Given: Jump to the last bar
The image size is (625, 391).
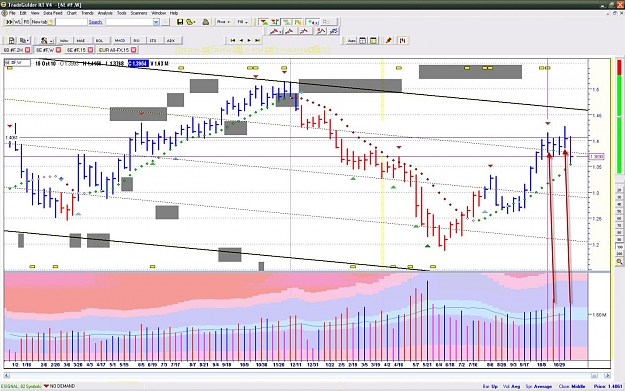Looking at the screenshot, I should tap(257, 40).
